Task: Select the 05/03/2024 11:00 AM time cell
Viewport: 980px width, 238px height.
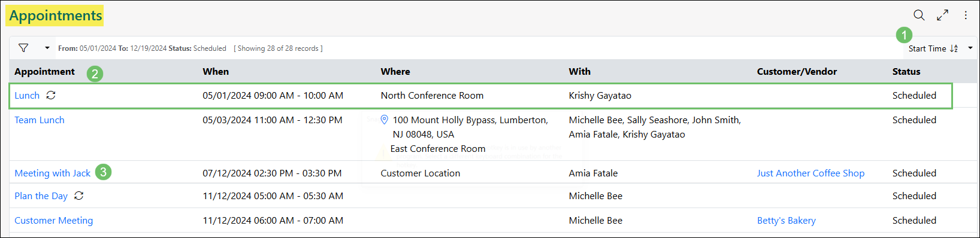Action: tap(273, 120)
